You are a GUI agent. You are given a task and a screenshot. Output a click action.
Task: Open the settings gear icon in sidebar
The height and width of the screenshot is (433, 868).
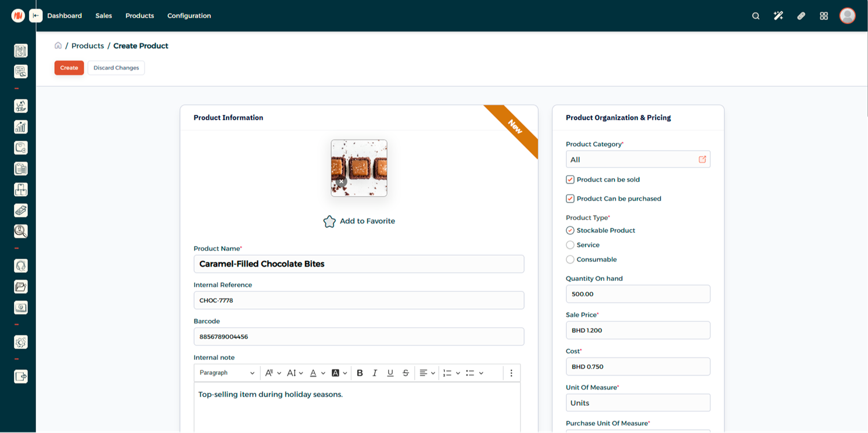[21, 342]
